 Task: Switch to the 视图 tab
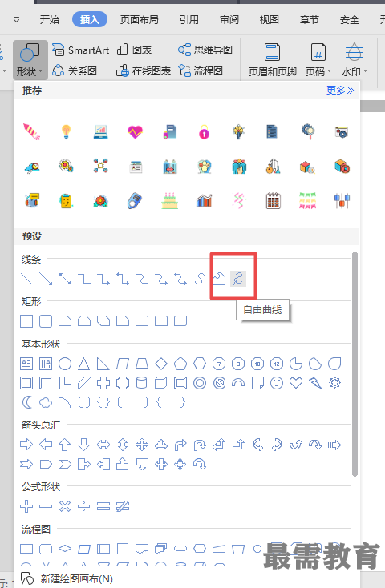pos(269,19)
